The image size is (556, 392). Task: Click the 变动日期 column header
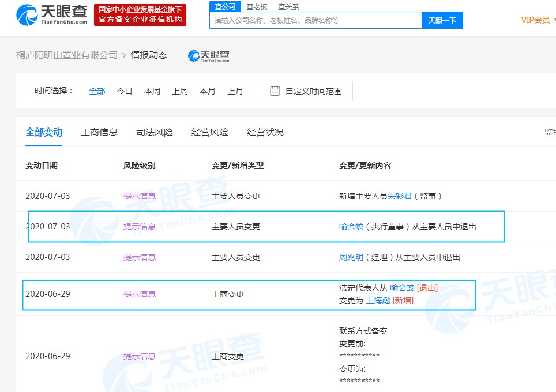42,165
